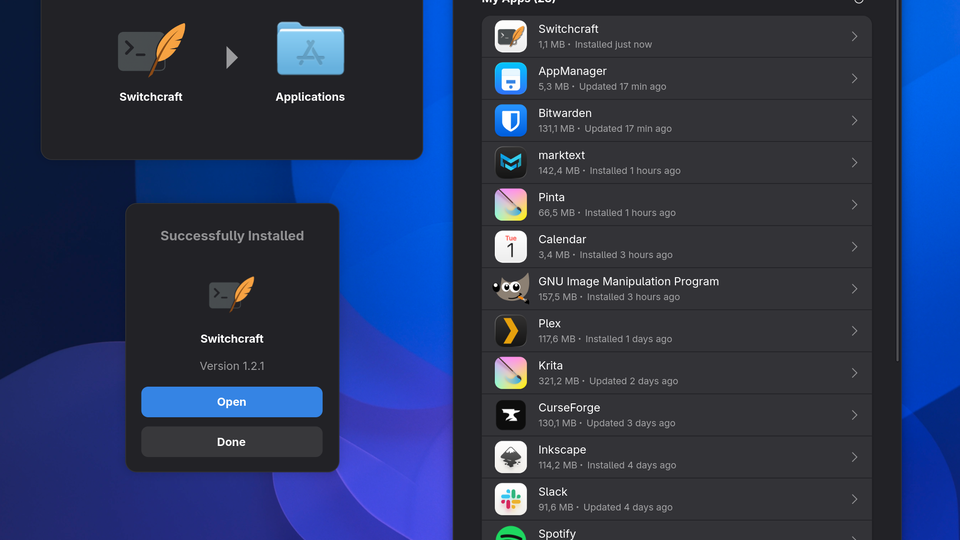Screen dimensions: 960x540
Task: Select the Inkscape name text
Action: (x=562, y=450)
